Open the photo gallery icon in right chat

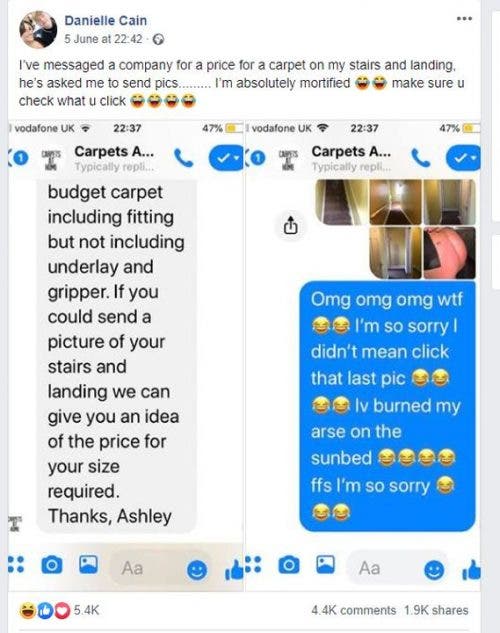(325, 564)
